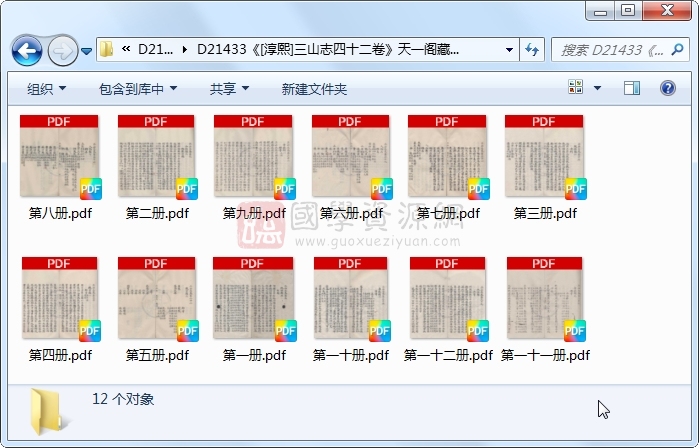The height and width of the screenshot is (448, 699).
Task: Click the 第一十二册.pdf filename label
Action: tap(448, 355)
